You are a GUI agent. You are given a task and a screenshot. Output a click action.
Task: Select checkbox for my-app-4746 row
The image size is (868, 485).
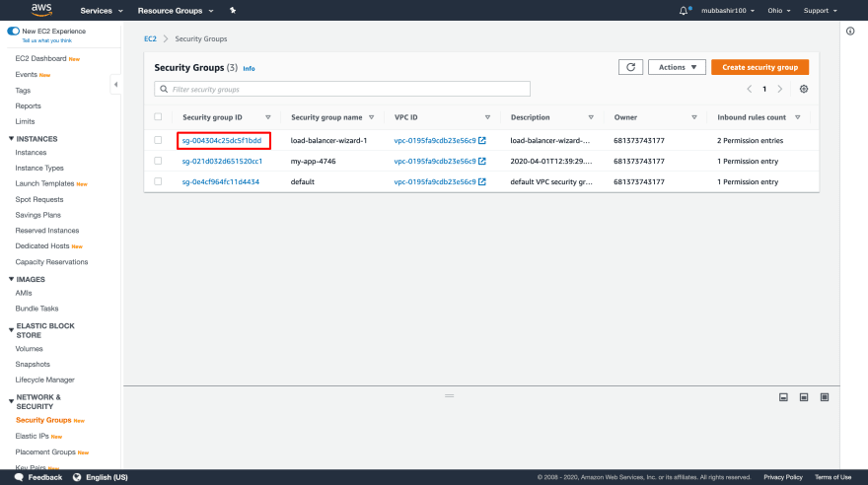pyautogui.click(x=158, y=161)
